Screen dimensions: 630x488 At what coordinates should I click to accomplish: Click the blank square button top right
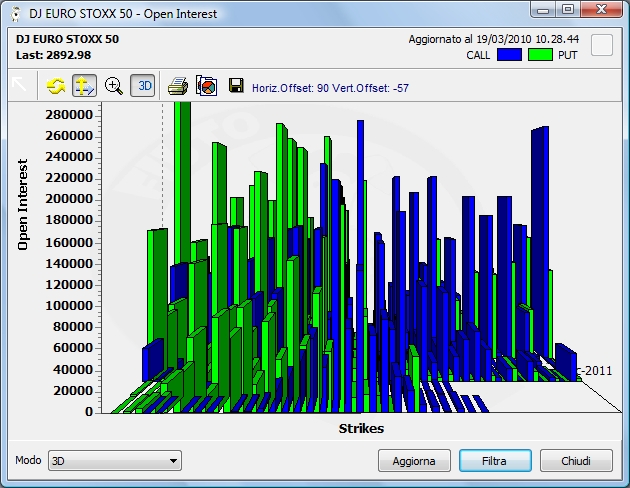(x=602, y=45)
